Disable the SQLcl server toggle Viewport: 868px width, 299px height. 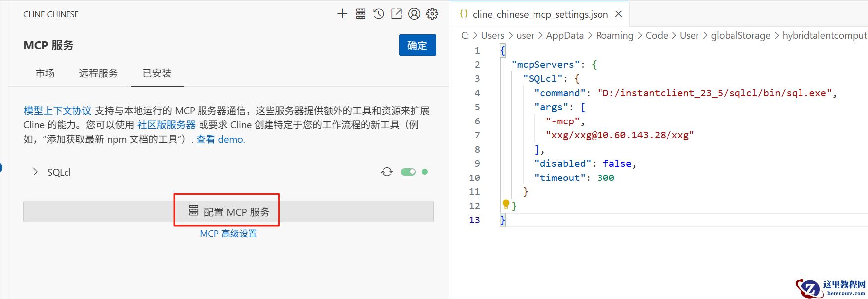pos(408,172)
